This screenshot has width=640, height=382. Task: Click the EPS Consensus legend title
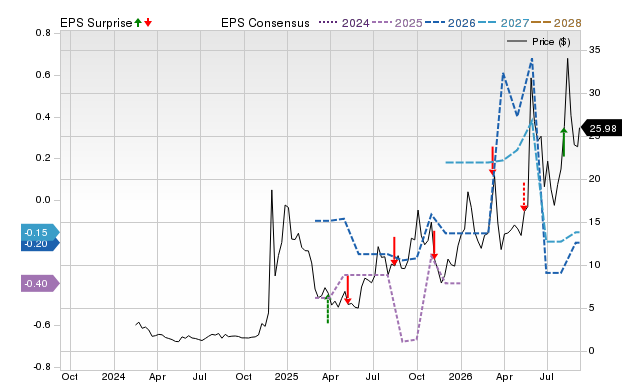pos(265,23)
